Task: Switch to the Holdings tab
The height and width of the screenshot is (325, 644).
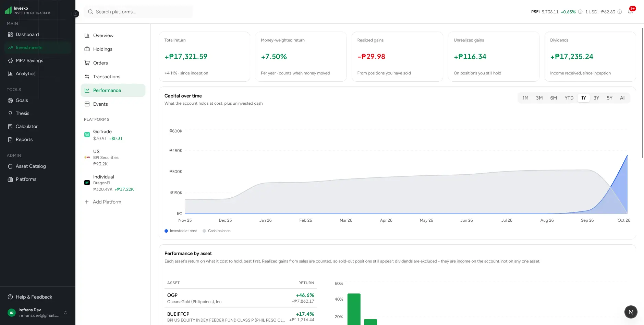Action: pos(113,49)
